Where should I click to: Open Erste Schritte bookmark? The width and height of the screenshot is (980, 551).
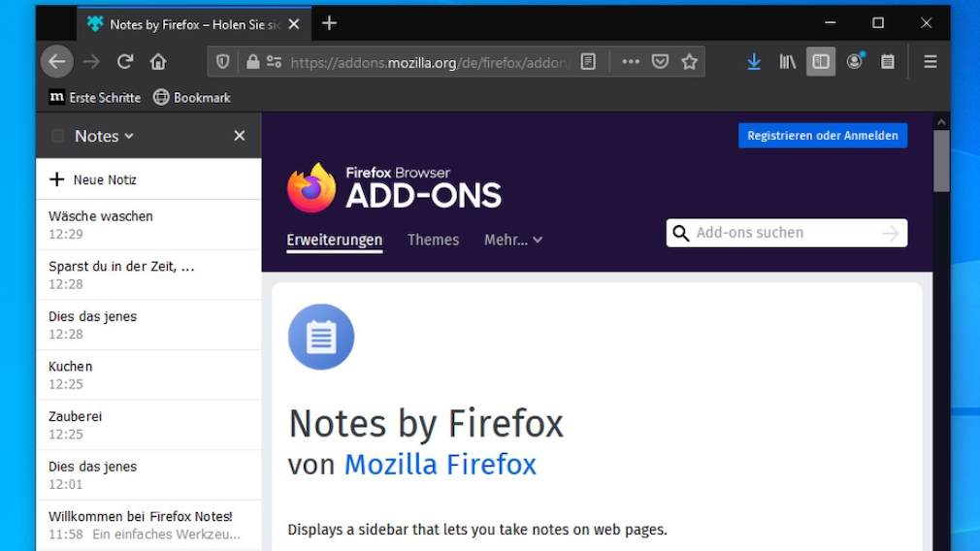95,97
